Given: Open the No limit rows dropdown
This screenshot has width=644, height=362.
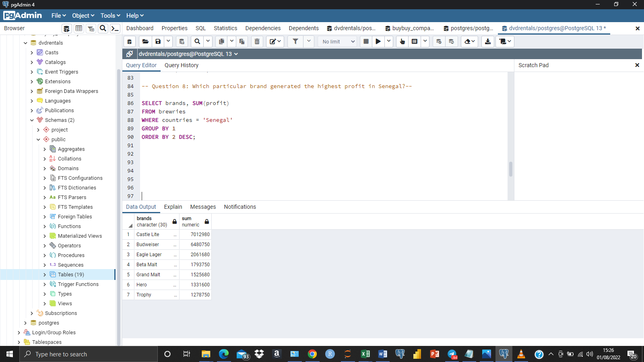Looking at the screenshot, I should click(x=337, y=41).
